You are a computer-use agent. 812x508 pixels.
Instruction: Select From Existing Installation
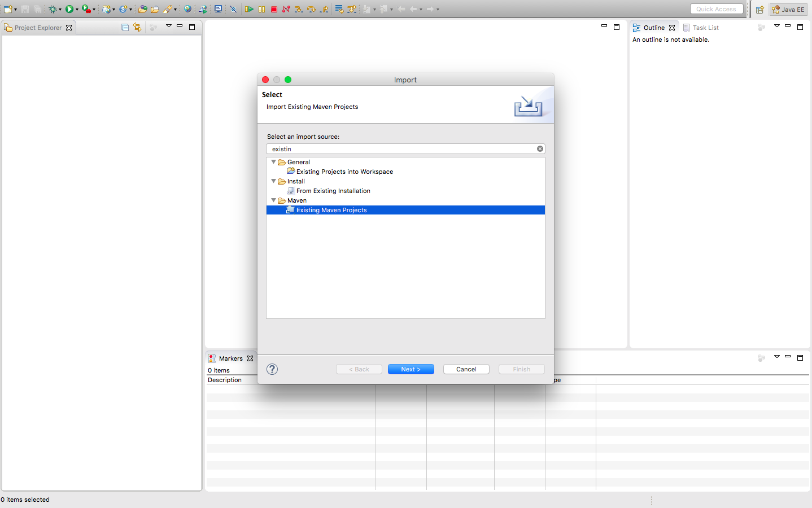click(x=333, y=191)
